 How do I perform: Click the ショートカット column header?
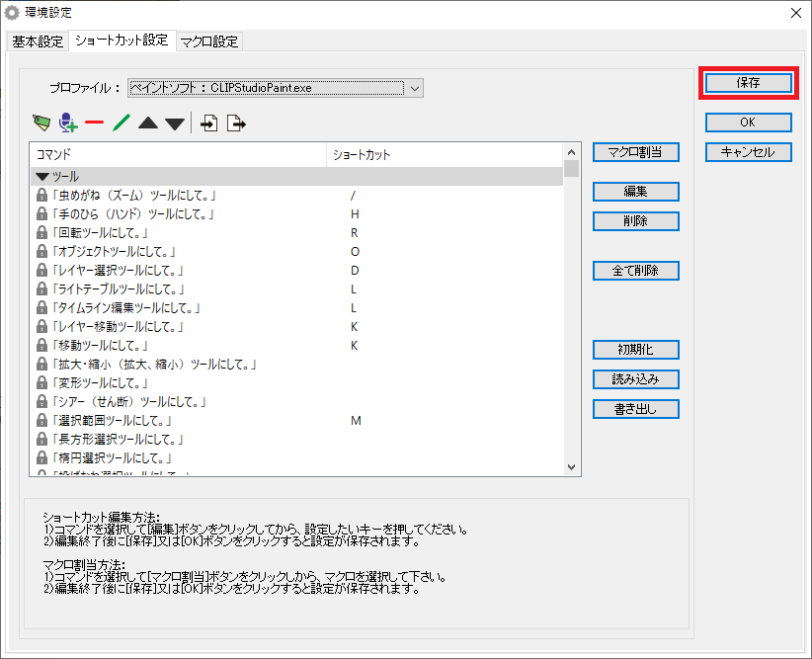[x=362, y=155]
